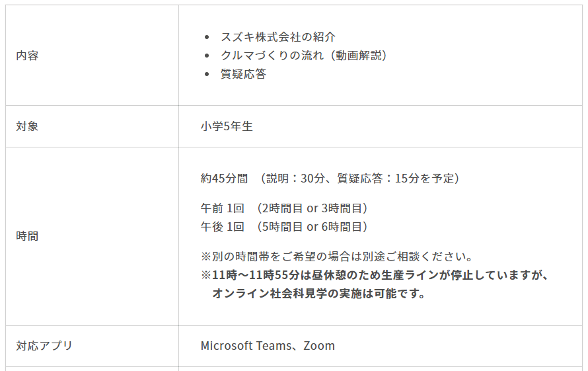
Task: Click the Zoom text in app row
Action: 319,345
